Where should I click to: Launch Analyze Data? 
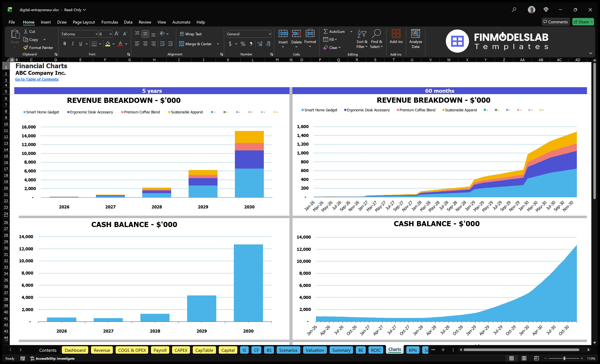coord(416,39)
